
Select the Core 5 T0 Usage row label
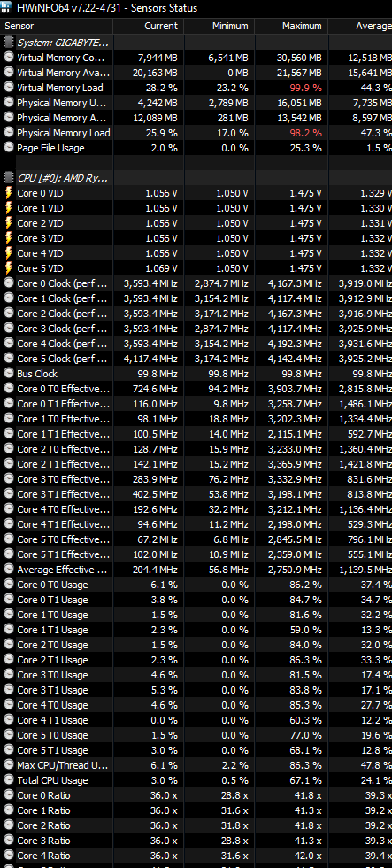[x=52, y=735]
